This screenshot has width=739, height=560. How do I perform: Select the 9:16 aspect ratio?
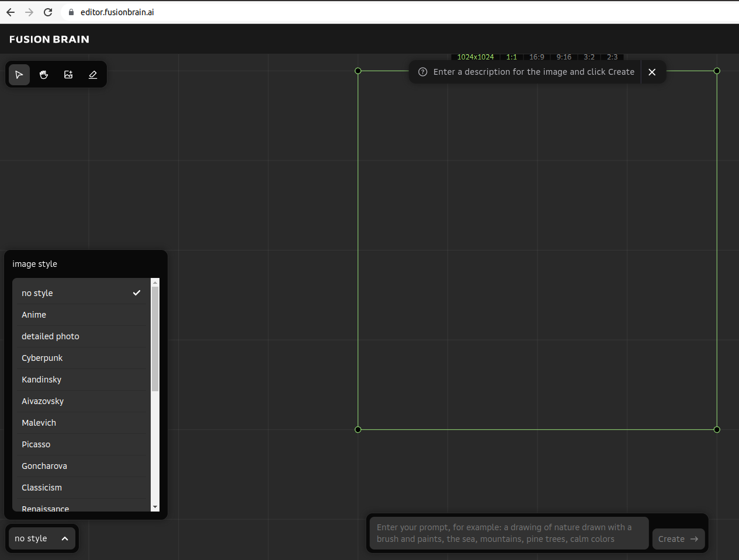[x=564, y=57]
